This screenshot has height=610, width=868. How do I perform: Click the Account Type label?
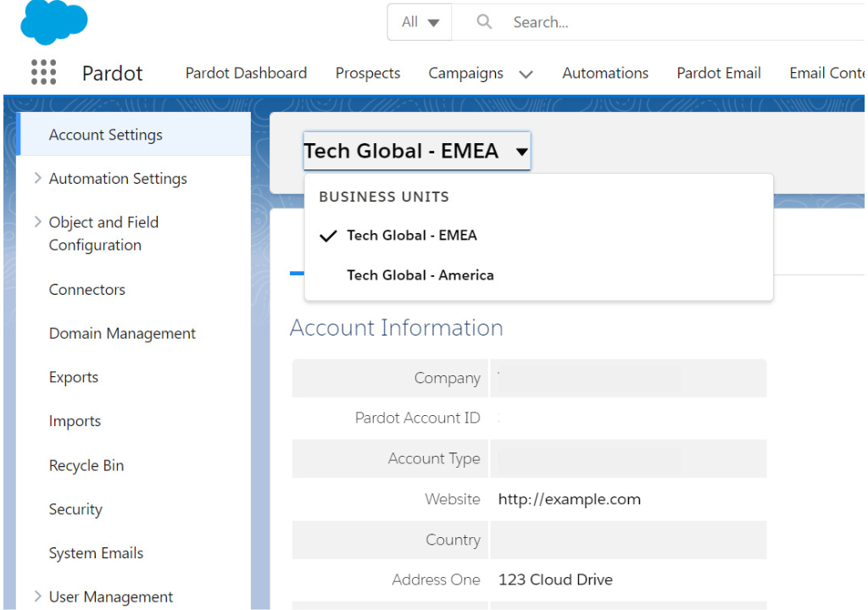pos(434,459)
